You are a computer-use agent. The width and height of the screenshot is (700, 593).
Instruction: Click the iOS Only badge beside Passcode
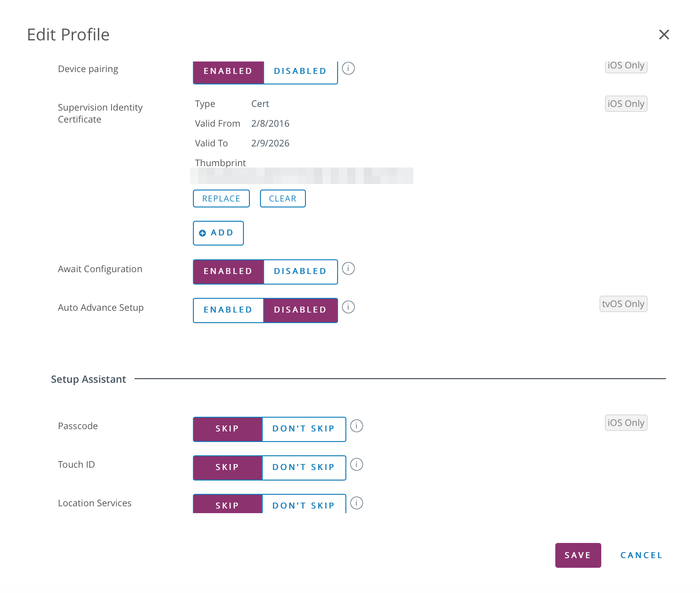(x=626, y=423)
